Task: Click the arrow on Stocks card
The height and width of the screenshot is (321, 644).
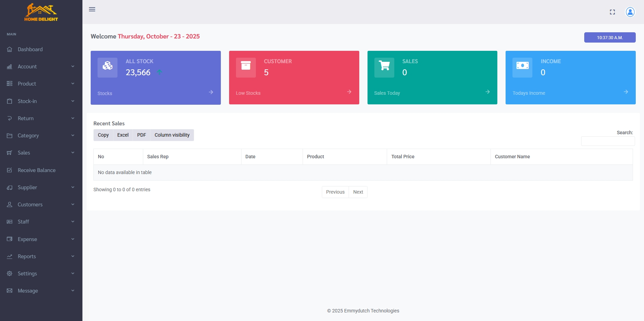Action: (211, 92)
